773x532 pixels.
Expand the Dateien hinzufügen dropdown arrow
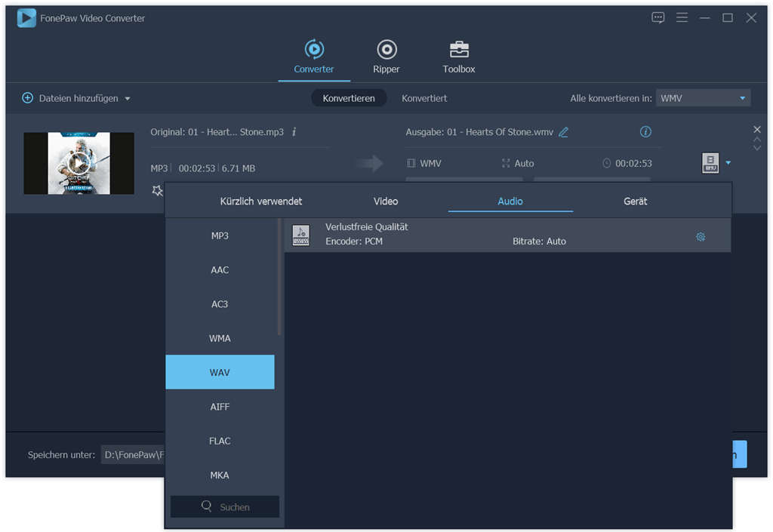pyautogui.click(x=128, y=99)
